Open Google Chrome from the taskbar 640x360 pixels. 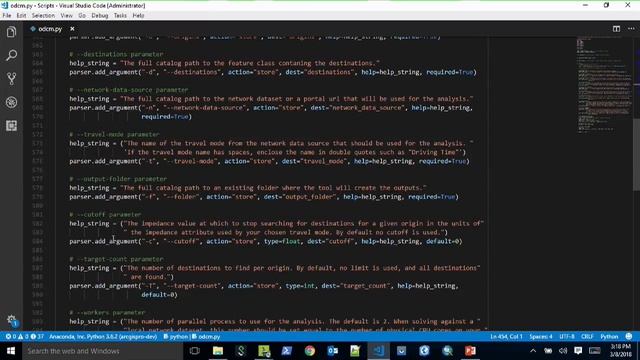[x=310, y=351]
